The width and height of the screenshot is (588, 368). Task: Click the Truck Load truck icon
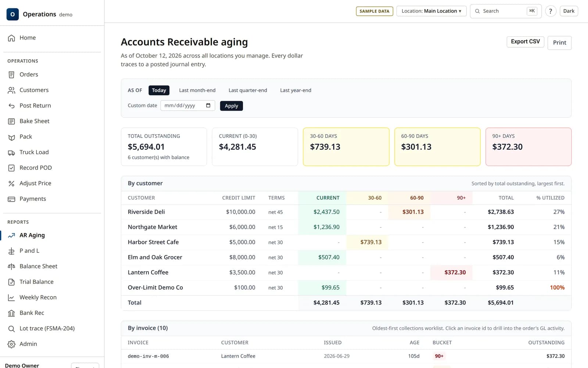pos(11,152)
